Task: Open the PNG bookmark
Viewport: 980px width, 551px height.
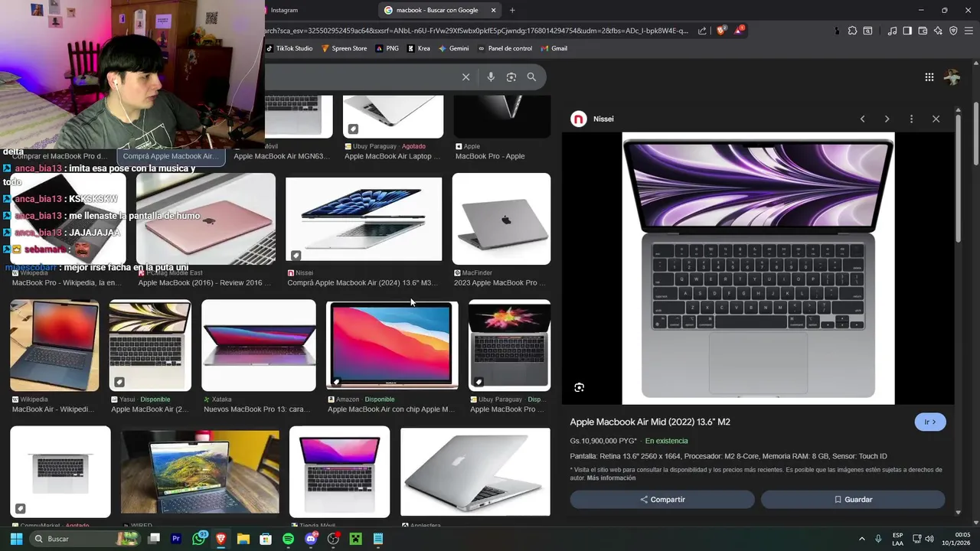Action: 387,48
